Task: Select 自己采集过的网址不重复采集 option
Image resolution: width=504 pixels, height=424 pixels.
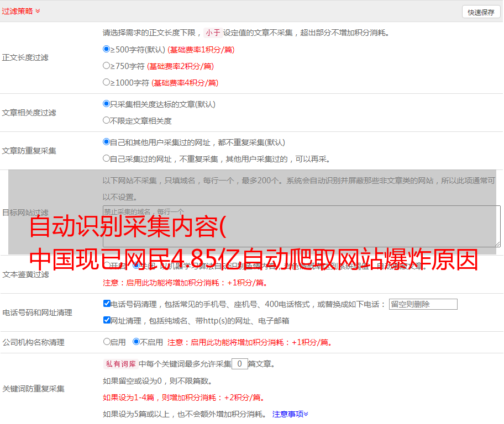Action: (106, 158)
